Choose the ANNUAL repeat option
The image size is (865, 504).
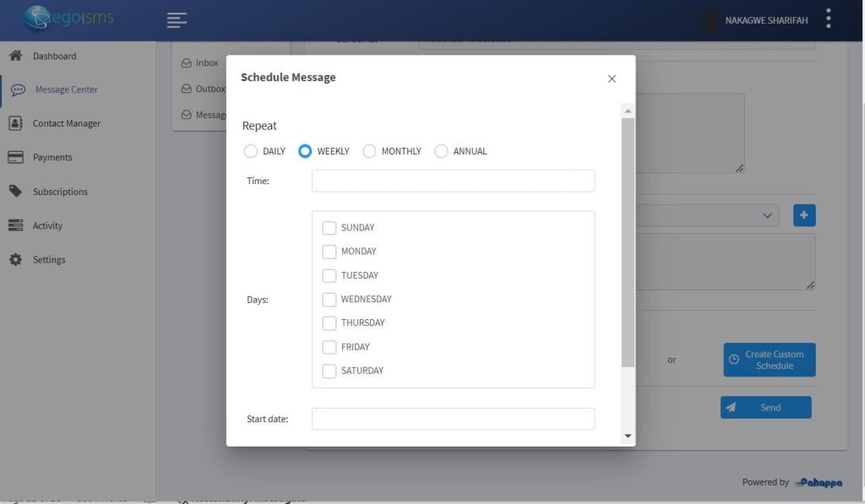(x=441, y=151)
